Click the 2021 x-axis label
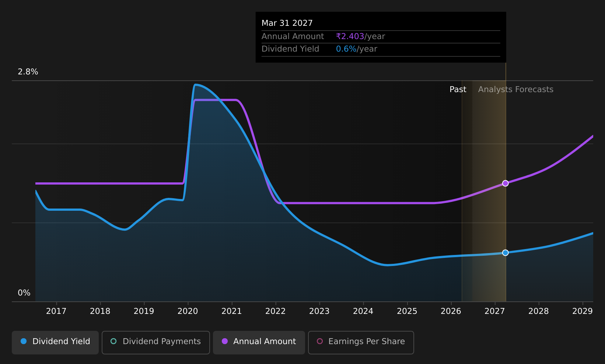This screenshot has height=364, width=605. pos(232,311)
